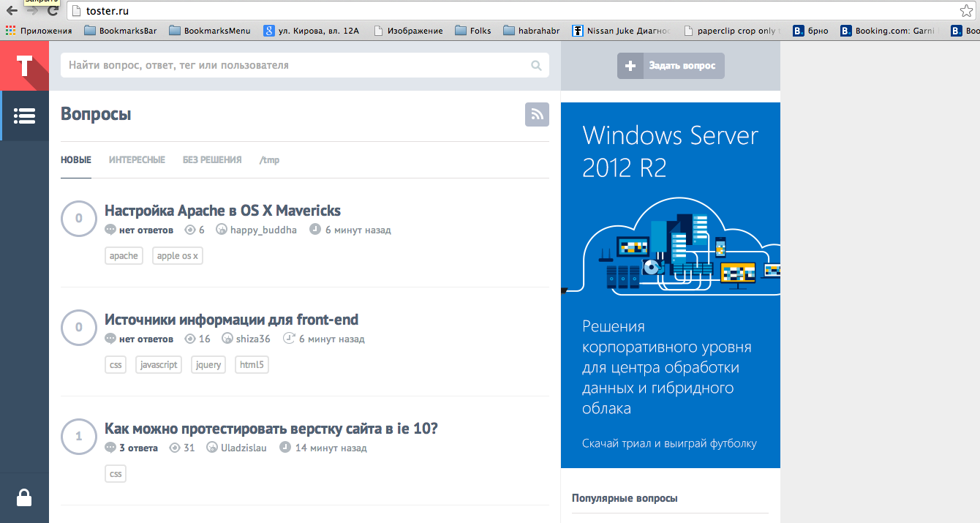The height and width of the screenshot is (523, 980).
Task: Select css tag under ie 10 question
Action: [x=116, y=474]
